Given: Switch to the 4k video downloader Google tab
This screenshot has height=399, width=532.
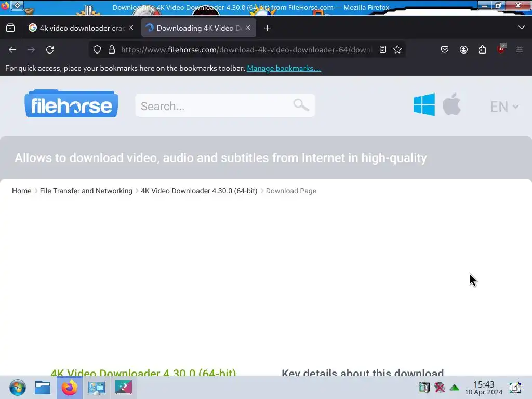Looking at the screenshot, I should point(82,28).
